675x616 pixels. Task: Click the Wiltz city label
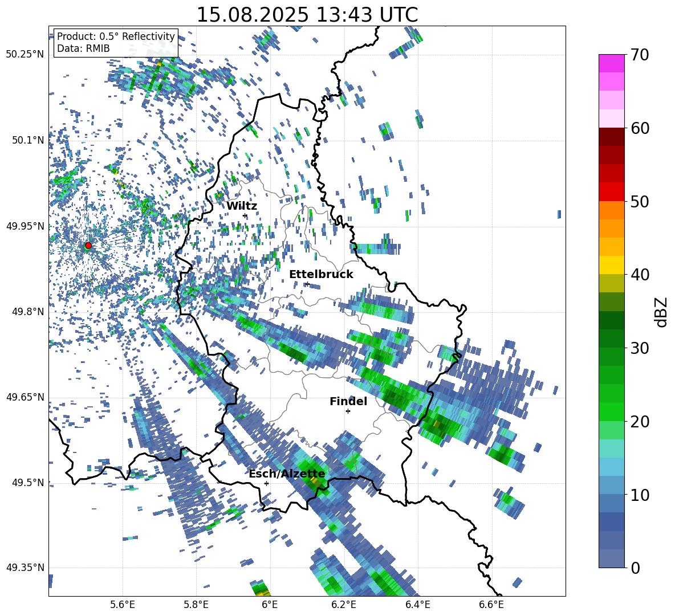[242, 206]
